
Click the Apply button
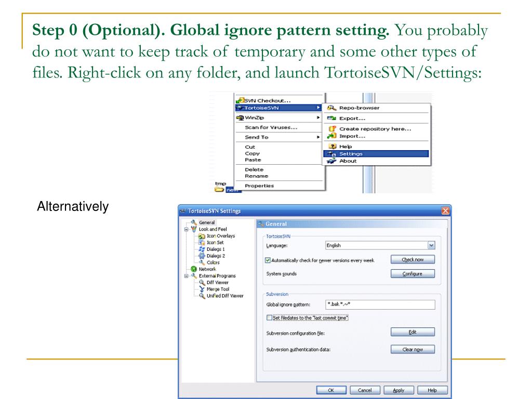point(398,390)
